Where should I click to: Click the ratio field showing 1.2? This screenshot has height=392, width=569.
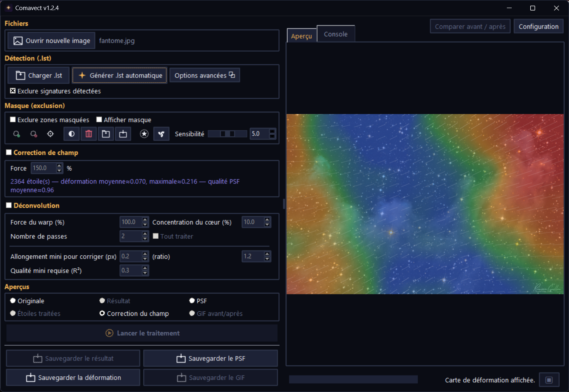[x=253, y=256]
